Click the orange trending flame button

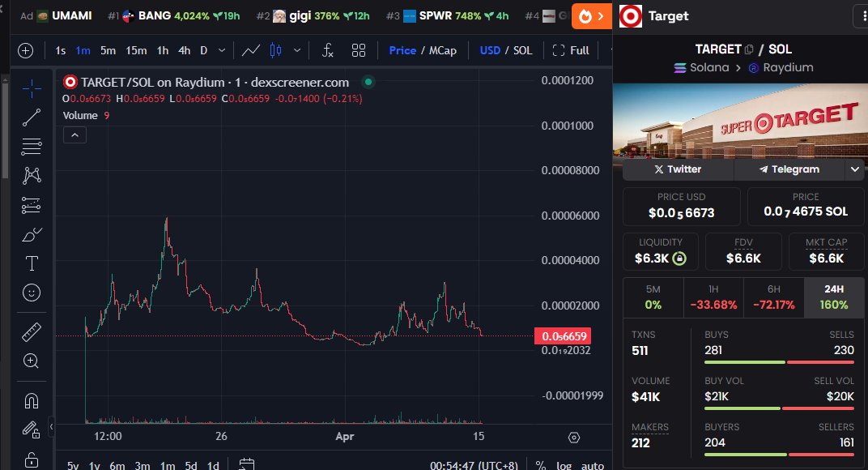click(592, 16)
